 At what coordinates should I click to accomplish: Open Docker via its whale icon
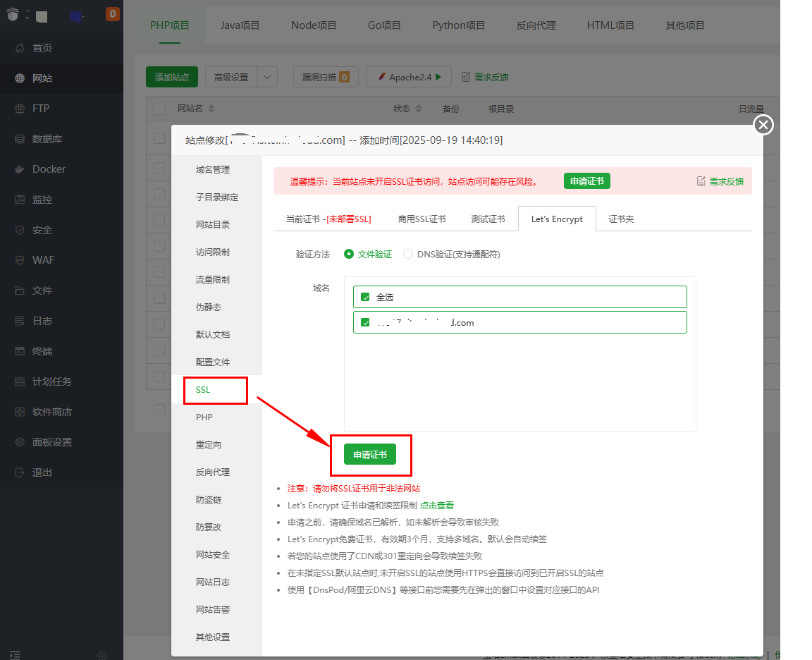coord(20,169)
